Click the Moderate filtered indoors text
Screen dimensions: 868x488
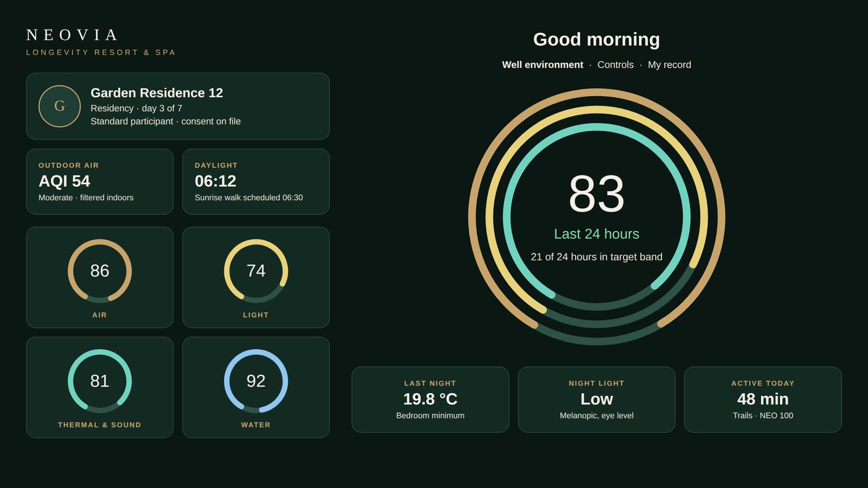click(86, 198)
